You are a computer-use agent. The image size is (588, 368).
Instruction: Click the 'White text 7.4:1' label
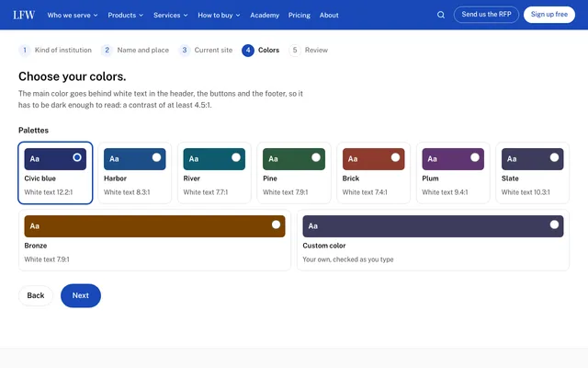[x=365, y=192]
